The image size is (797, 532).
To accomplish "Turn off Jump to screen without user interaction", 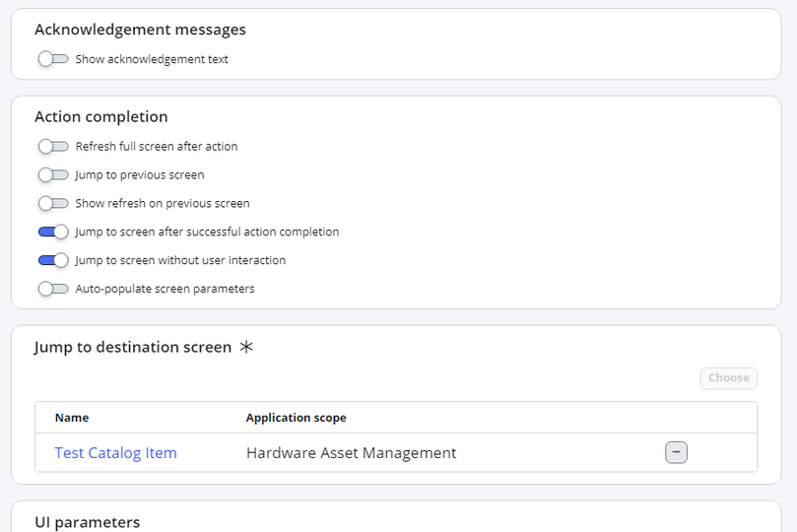I will click(53, 260).
